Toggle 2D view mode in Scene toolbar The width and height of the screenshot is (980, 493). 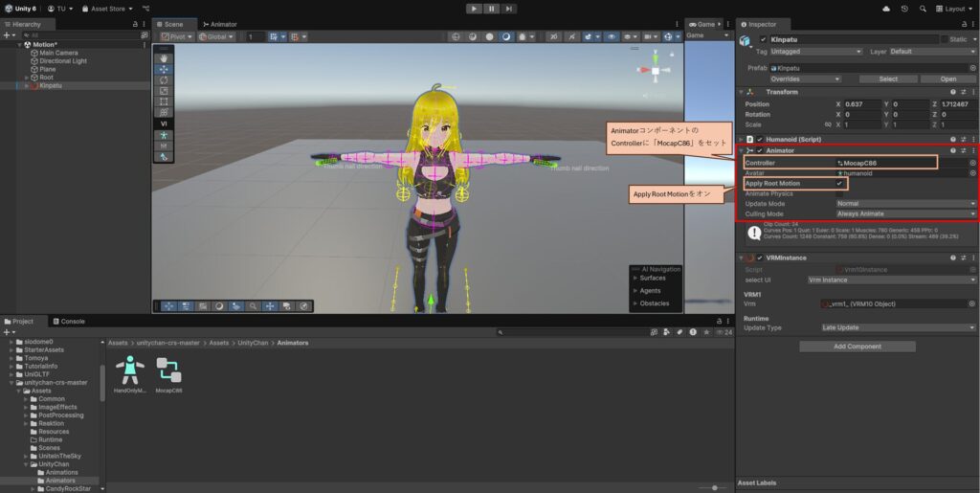(x=554, y=37)
